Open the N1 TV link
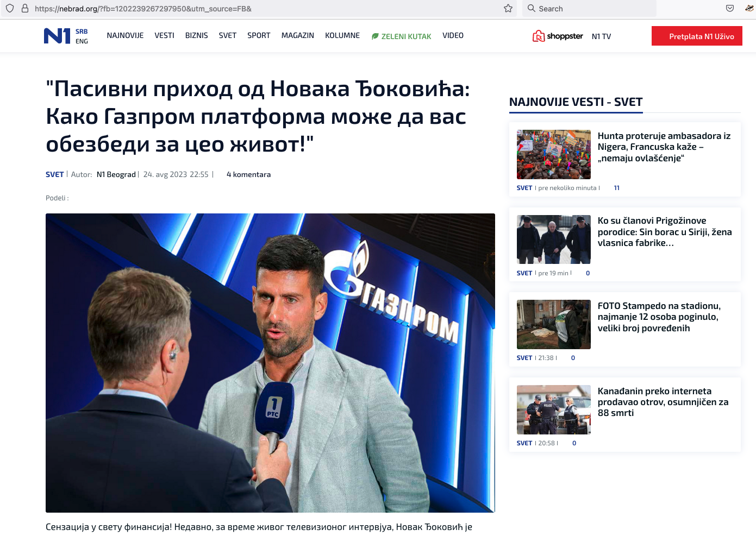This screenshot has height=536, width=756. (601, 36)
